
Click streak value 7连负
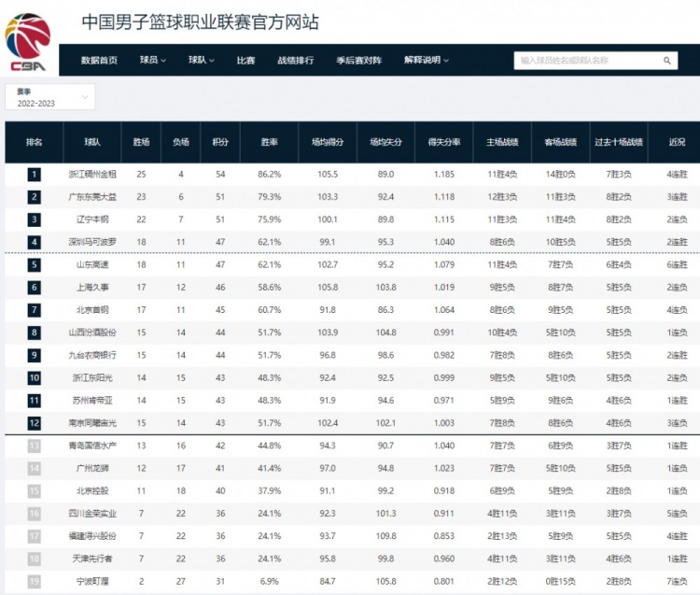click(678, 582)
